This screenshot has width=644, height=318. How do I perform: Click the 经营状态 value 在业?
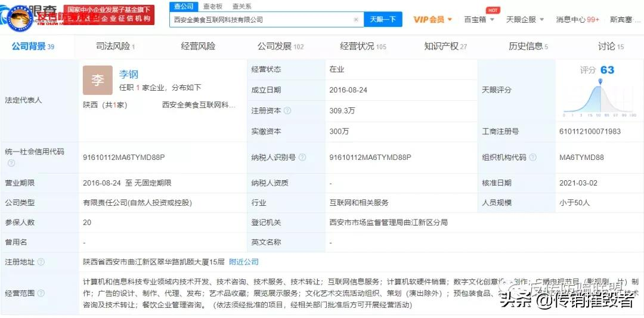coord(337,69)
